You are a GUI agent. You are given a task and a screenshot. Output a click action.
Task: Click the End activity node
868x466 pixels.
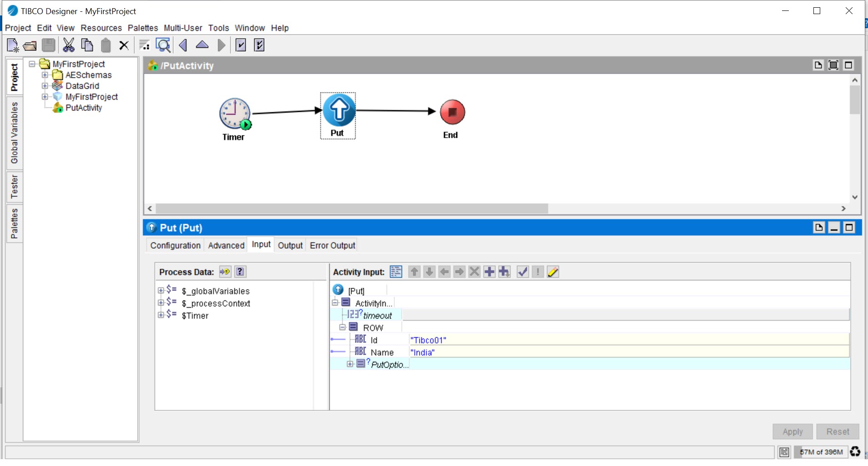452,112
